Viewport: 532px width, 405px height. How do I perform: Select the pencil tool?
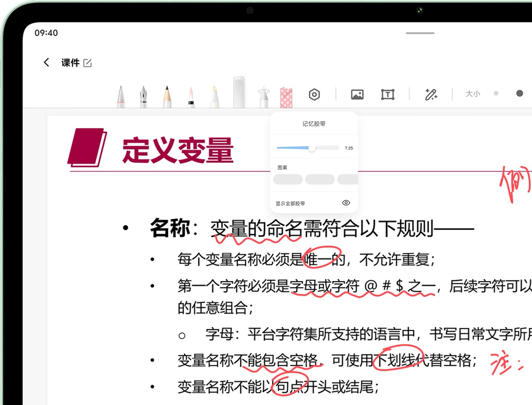point(167,97)
